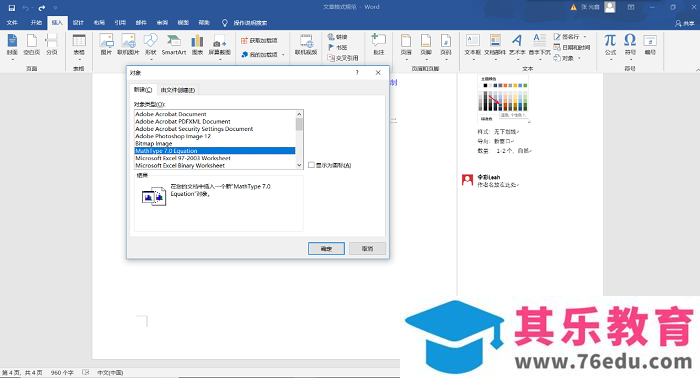Open Customize Quick Access Toolbar arrow

(x=55, y=8)
